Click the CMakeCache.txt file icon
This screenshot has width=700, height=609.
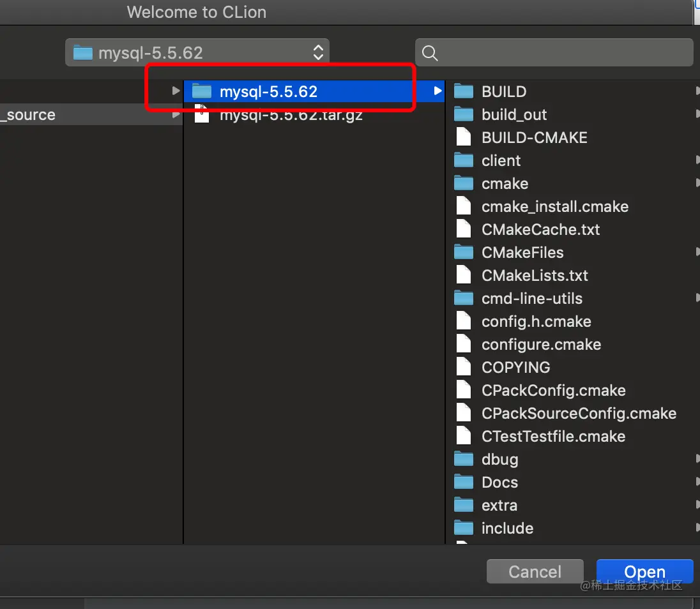click(x=464, y=229)
